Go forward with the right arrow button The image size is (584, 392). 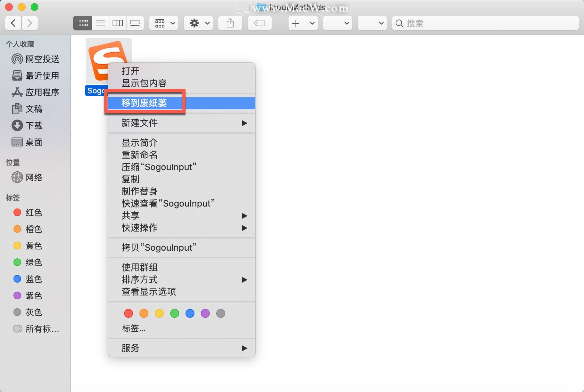point(30,23)
